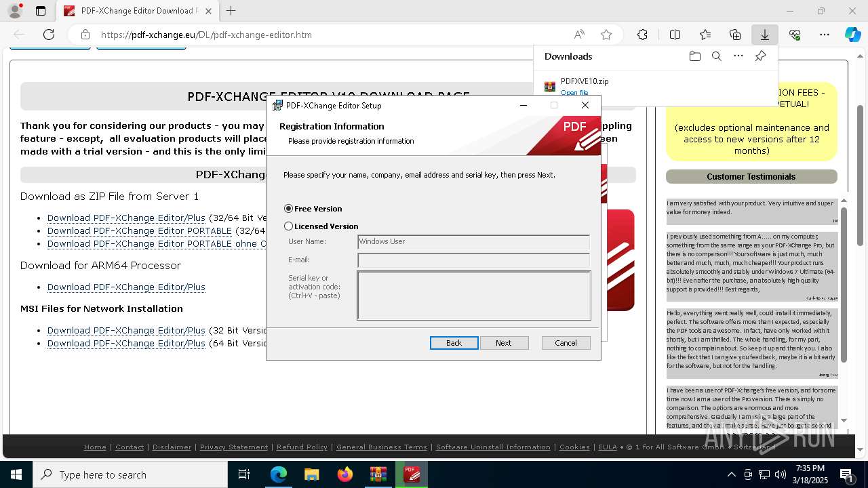868x488 pixels.
Task: Open WinRAR from taskbar
Action: tap(378, 474)
